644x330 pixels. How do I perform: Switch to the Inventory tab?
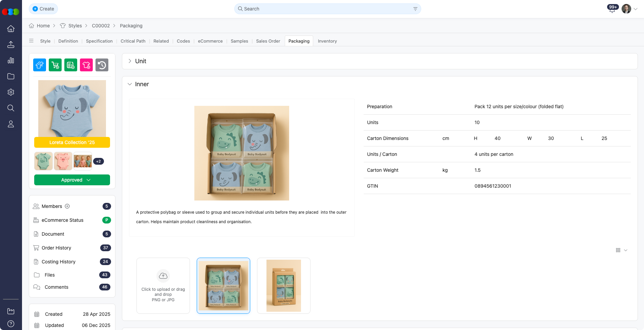coord(327,41)
